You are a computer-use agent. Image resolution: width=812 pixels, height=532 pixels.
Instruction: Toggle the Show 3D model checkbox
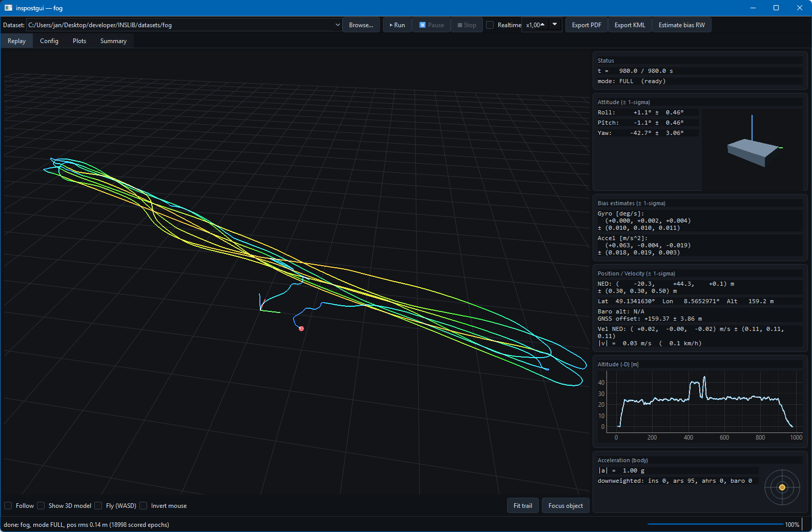coord(41,506)
